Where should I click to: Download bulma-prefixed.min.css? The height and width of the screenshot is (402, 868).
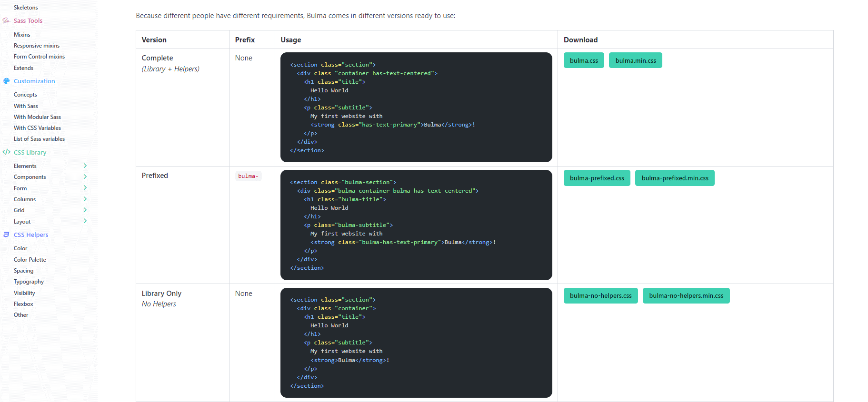coord(675,178)
